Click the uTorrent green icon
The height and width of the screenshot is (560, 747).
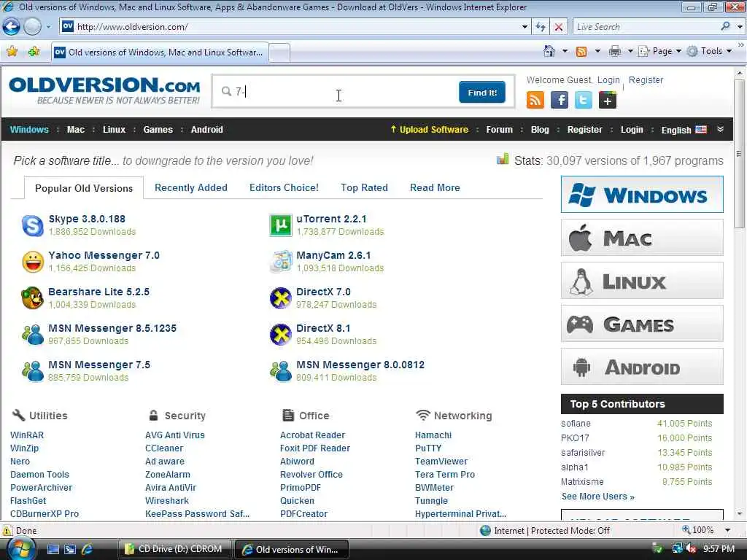(x=281, y=225)
